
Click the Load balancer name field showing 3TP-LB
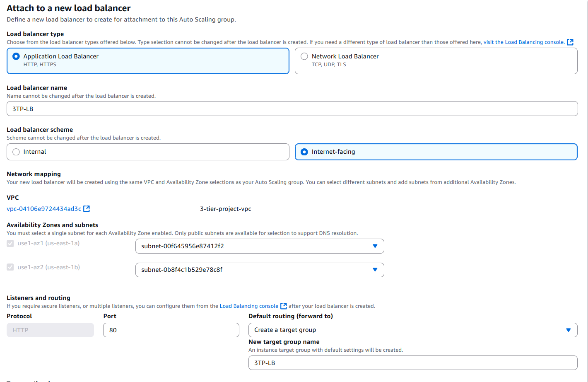292,108
